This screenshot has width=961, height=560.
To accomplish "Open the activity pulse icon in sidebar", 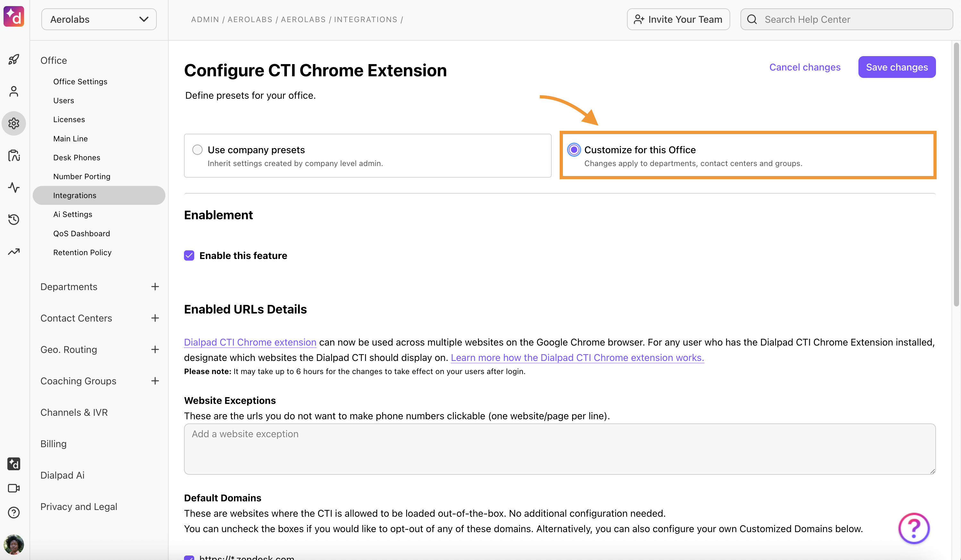I will pos(14,187).
